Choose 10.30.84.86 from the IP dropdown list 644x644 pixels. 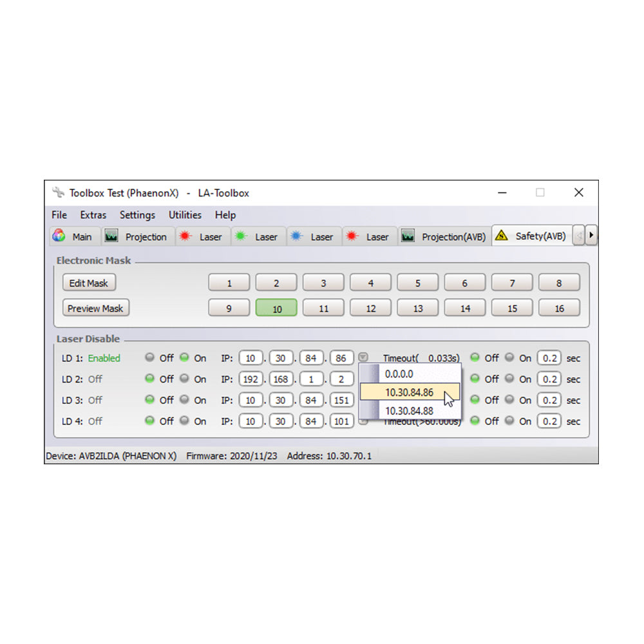click(x=410, y=392)
